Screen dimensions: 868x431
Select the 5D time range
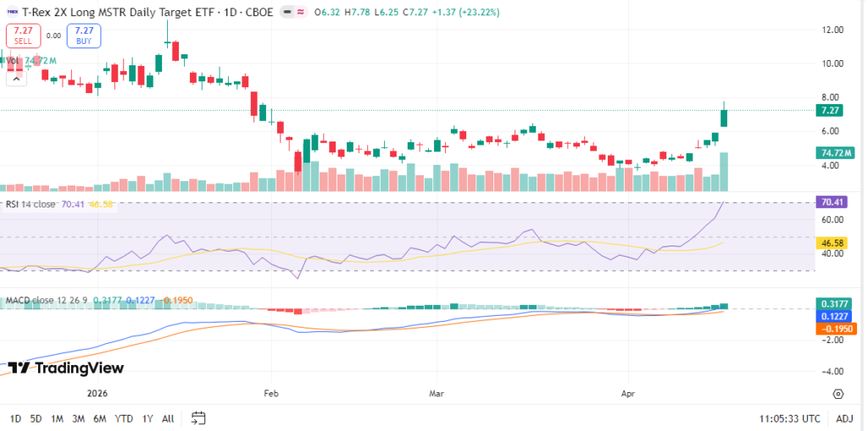tap(36, 419)
